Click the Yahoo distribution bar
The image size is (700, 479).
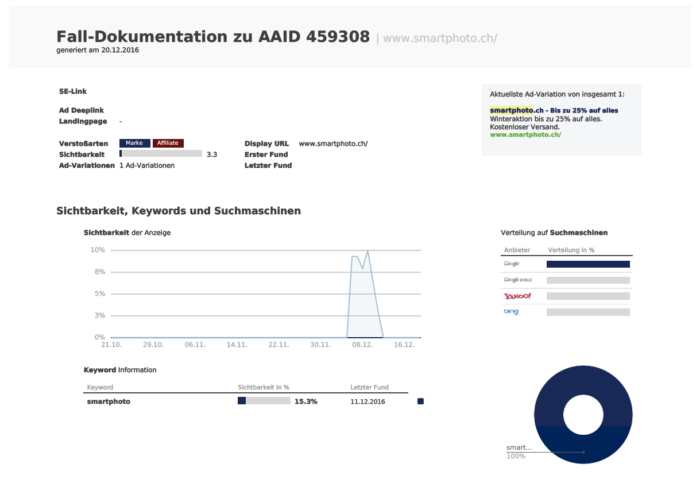point(588,296)
